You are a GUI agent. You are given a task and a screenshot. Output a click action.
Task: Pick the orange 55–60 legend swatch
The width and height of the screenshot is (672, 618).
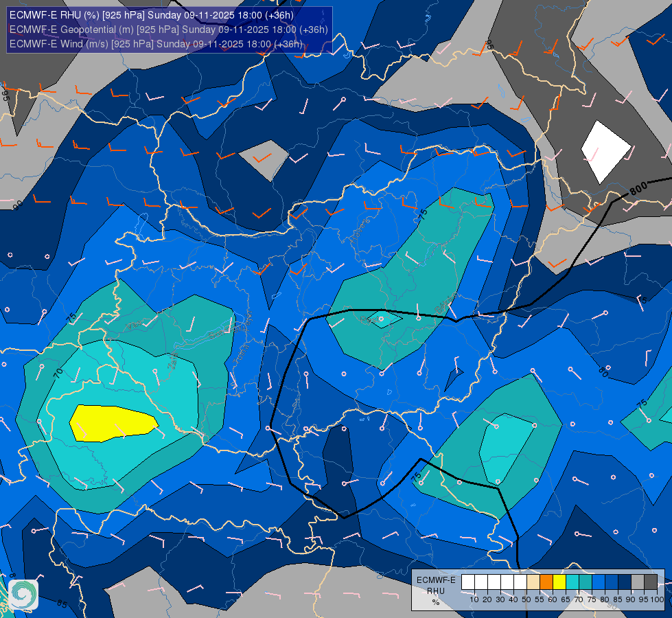[546, 582]
